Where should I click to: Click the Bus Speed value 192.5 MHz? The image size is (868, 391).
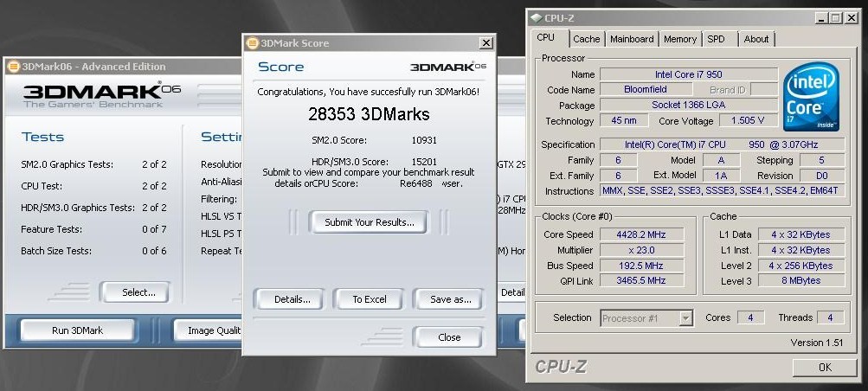(x=641, y=266)
